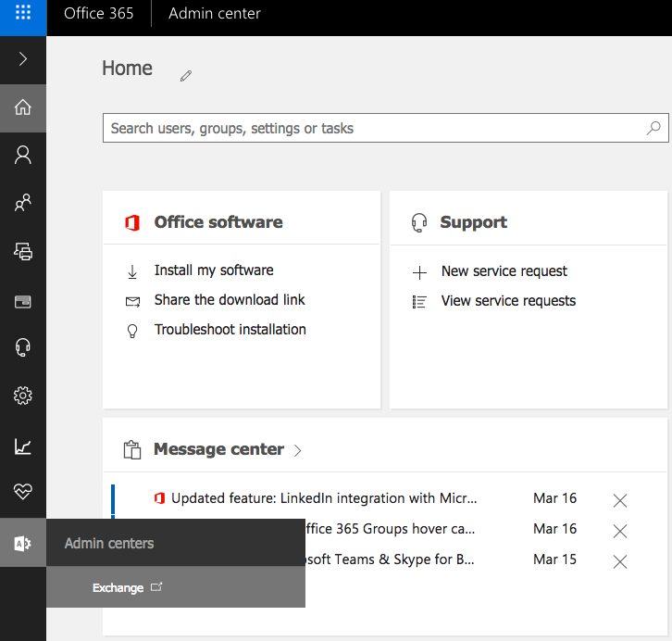The width and height of the screenshot is (672, 641).
Task: Open Groups from the sidebar
Action: (23, 202)
